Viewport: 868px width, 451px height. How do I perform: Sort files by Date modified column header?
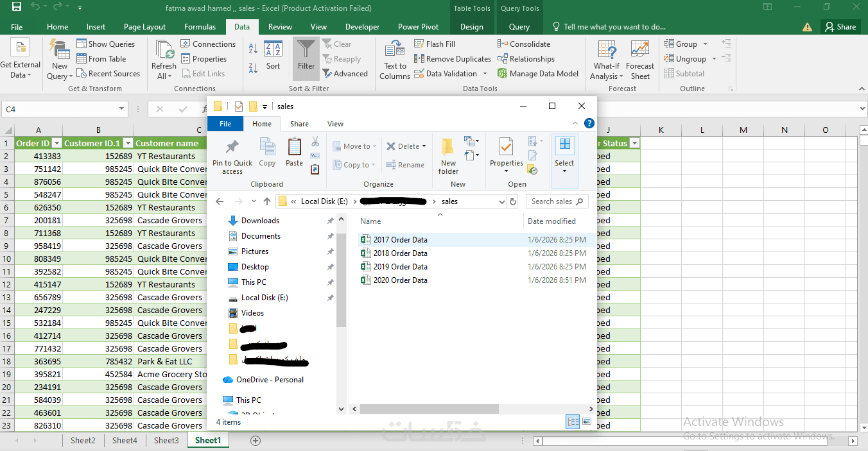tap(551, 221)
